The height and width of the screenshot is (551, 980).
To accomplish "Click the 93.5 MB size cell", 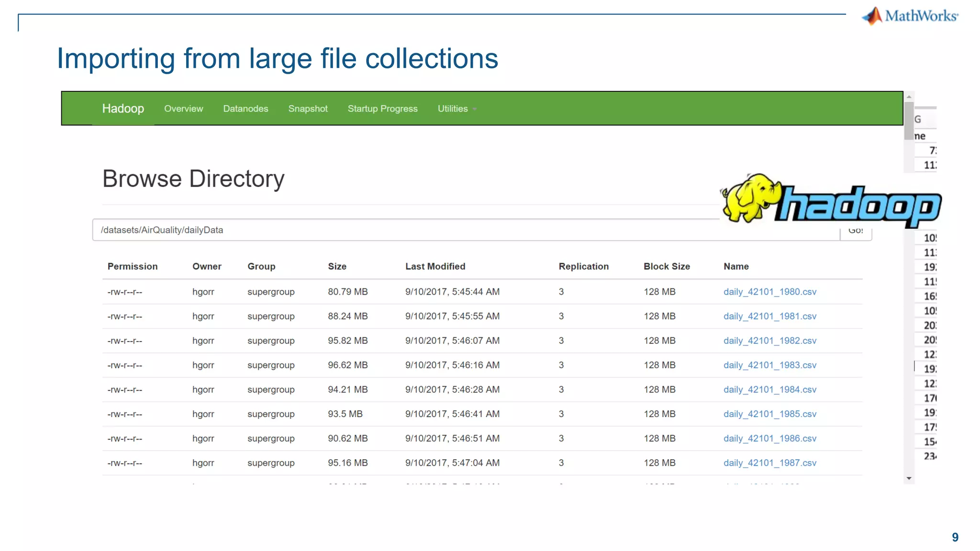I will pyautogui.click(x=345, y=414).
